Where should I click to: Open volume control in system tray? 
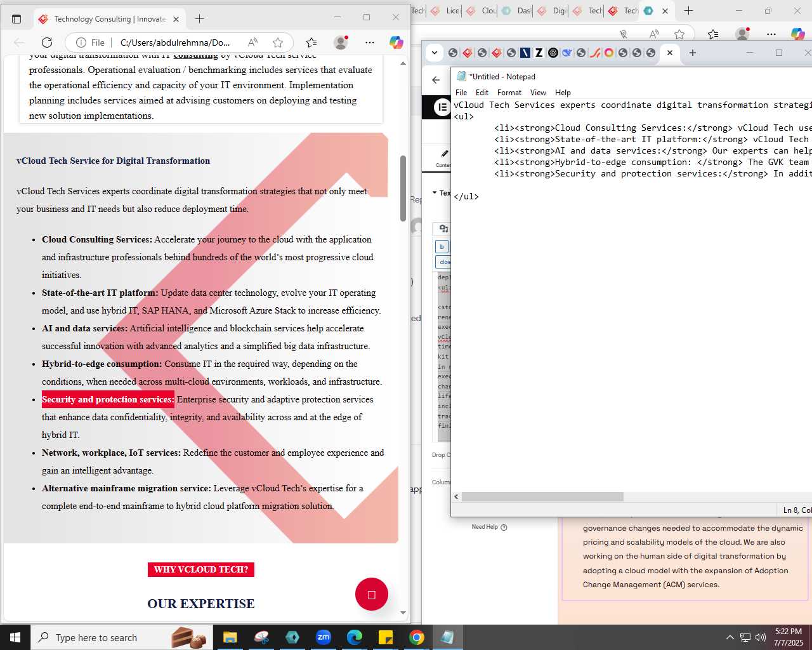[761, 637]
